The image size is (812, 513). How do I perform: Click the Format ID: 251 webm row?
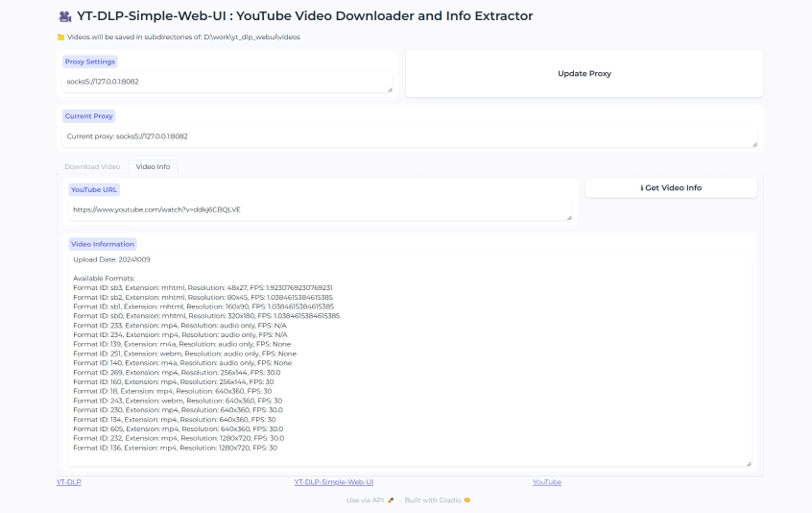[x=185, y=354]
